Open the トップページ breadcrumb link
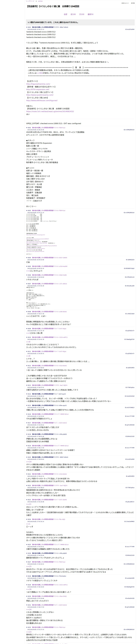The image size is (138, 644). point(30,1)
